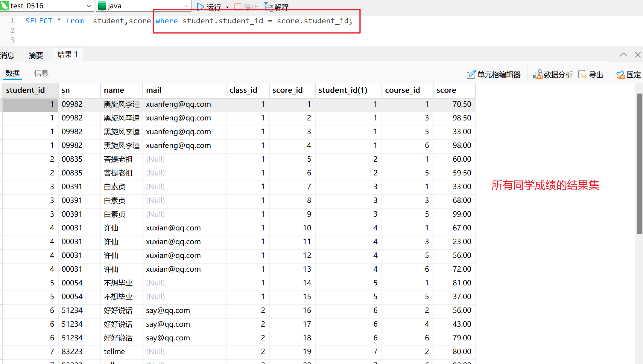The width and height of the screenshot is (643, 364).
Task: Click the Stop (停止) square icon
Action: click(238, 7)
